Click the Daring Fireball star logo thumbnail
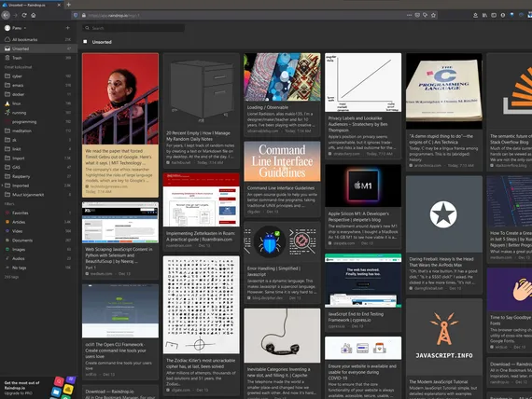The width and height of the screenshot is (532, 399). pos(443,213)
